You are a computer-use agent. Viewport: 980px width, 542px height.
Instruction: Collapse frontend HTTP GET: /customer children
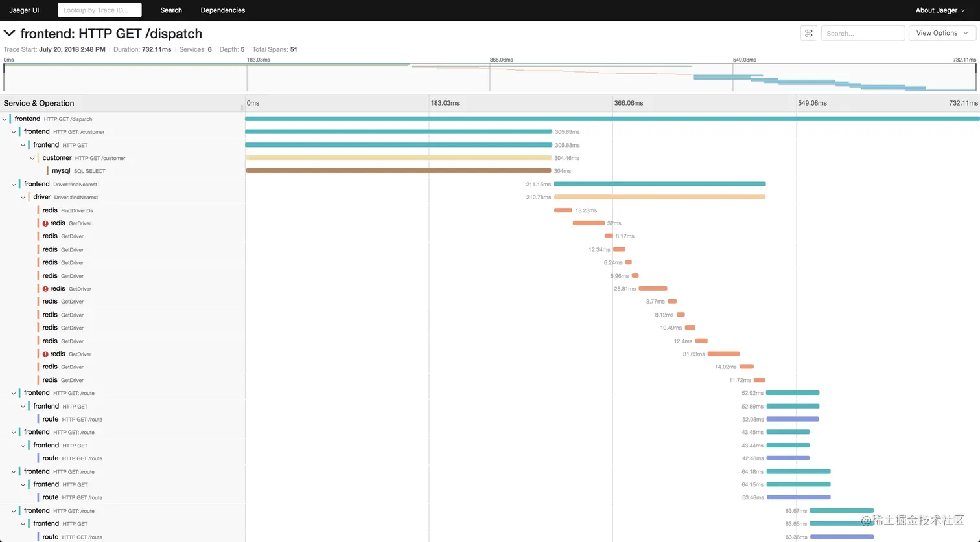14,132
